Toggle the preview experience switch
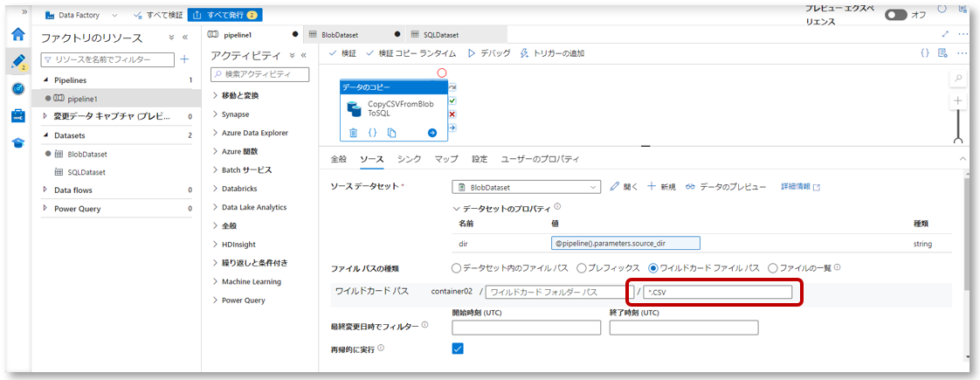Screen dimensions: 980x380 tap(895, 15)
